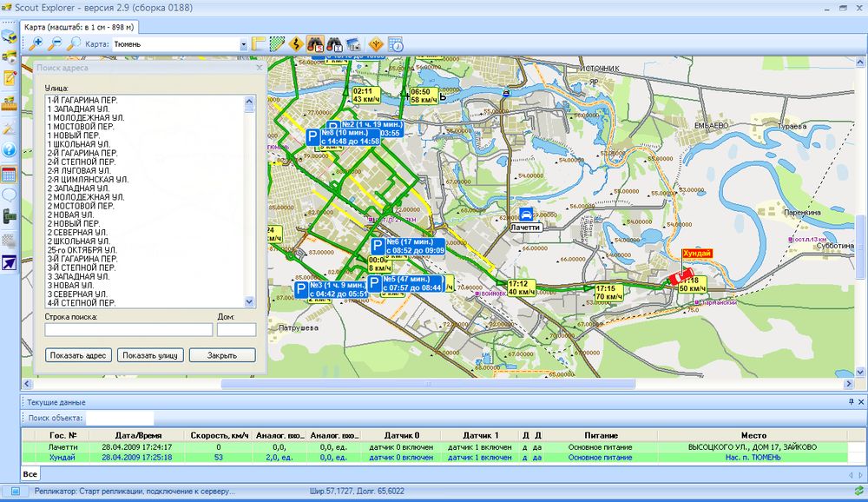Close the Текущие данные panel

click(x=861, y=402)
